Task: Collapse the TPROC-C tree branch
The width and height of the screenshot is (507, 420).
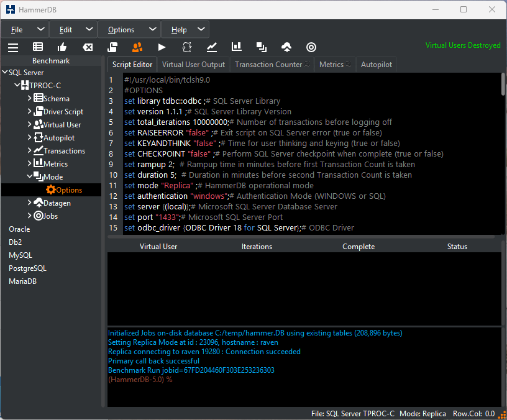Action: 17,85
